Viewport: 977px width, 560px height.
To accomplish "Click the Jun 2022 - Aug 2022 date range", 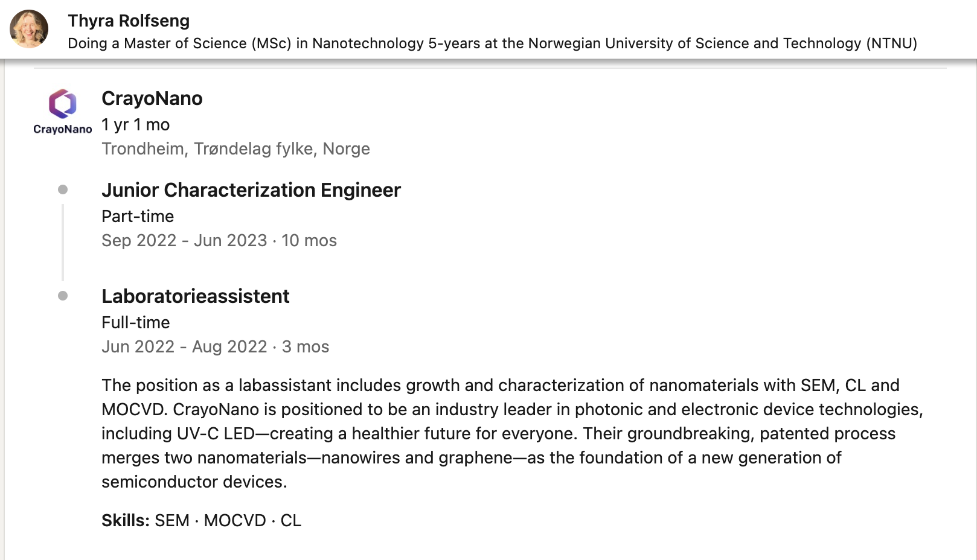I will 184,346.
